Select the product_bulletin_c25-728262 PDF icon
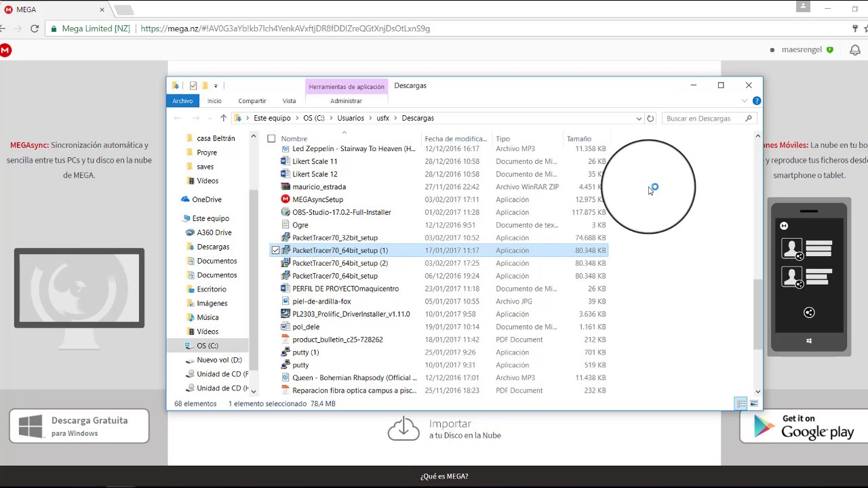The width and height of the screenshot is (868, 488). [285, 340]
